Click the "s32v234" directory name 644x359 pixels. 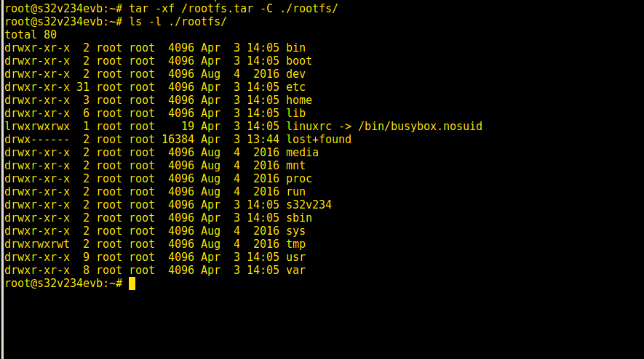coord(309,205)
